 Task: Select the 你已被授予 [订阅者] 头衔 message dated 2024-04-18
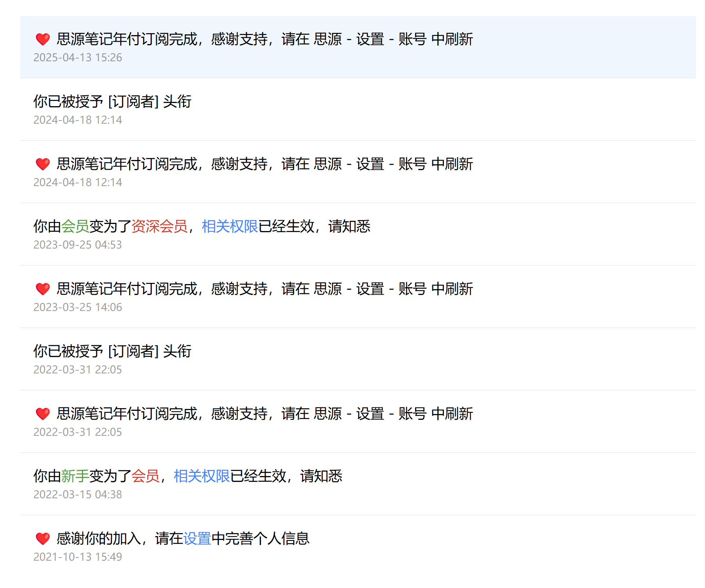click(x=358, y=109)
